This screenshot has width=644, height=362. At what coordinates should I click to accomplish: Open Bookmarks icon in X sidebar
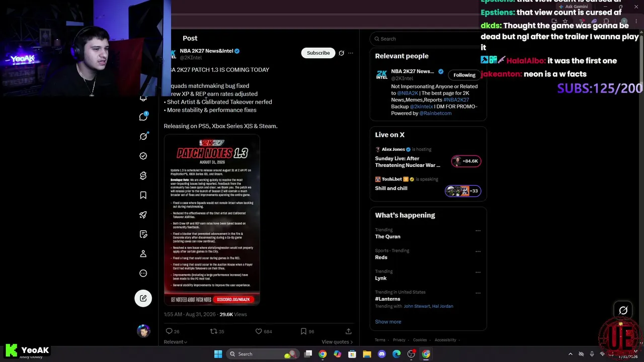point(143,195)
